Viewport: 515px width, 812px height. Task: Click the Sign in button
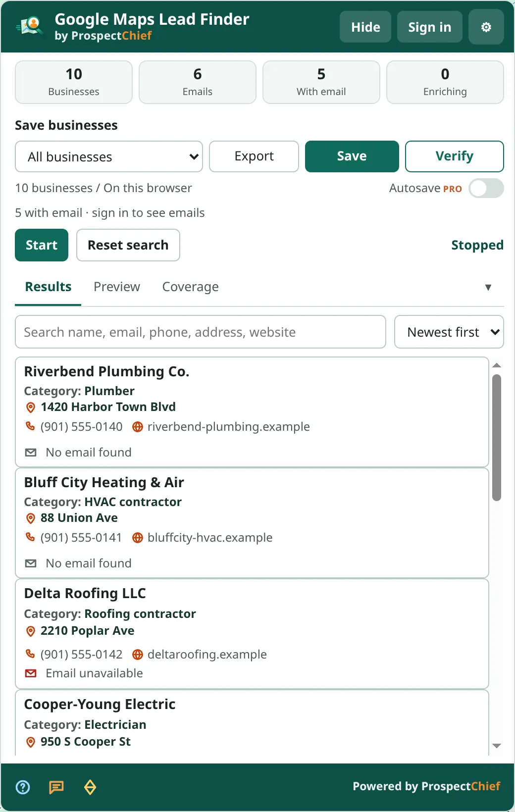(430, 27)
